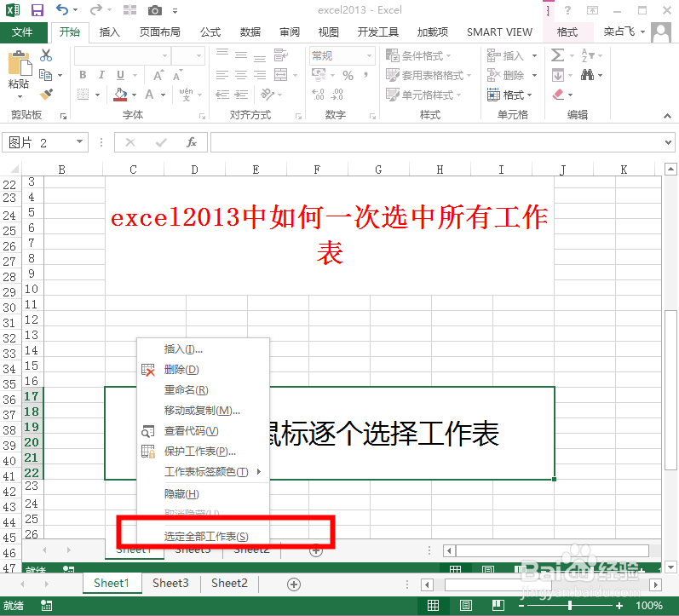Click the Increase Indent icon
Image resolution: width=679 pixels, height=616 pixels.
click(241, 94)
